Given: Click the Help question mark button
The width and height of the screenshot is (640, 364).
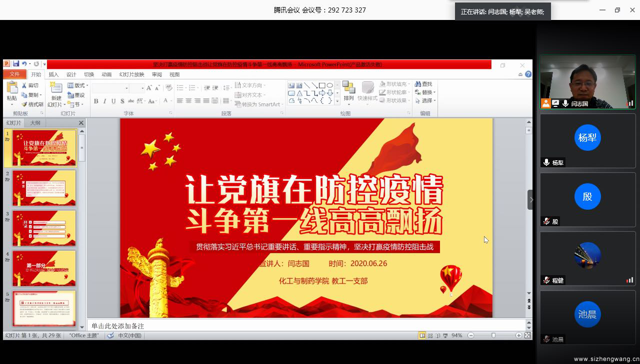Looking at the screenshot, I should coord(528,74).
